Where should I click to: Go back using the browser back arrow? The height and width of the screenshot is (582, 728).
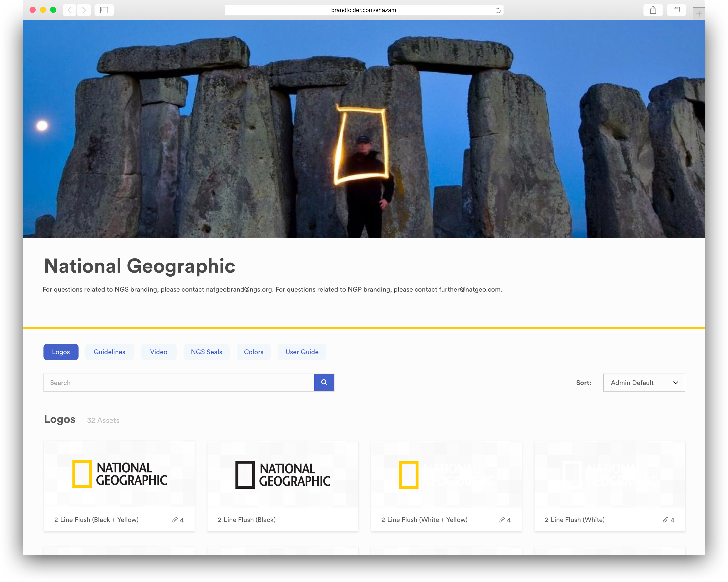(69, 10)
